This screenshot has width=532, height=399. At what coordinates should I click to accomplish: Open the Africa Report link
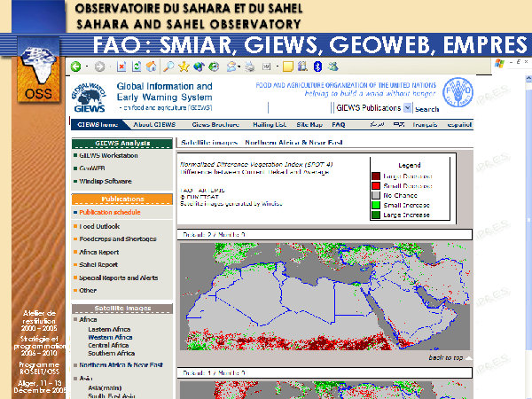point(98,252)
